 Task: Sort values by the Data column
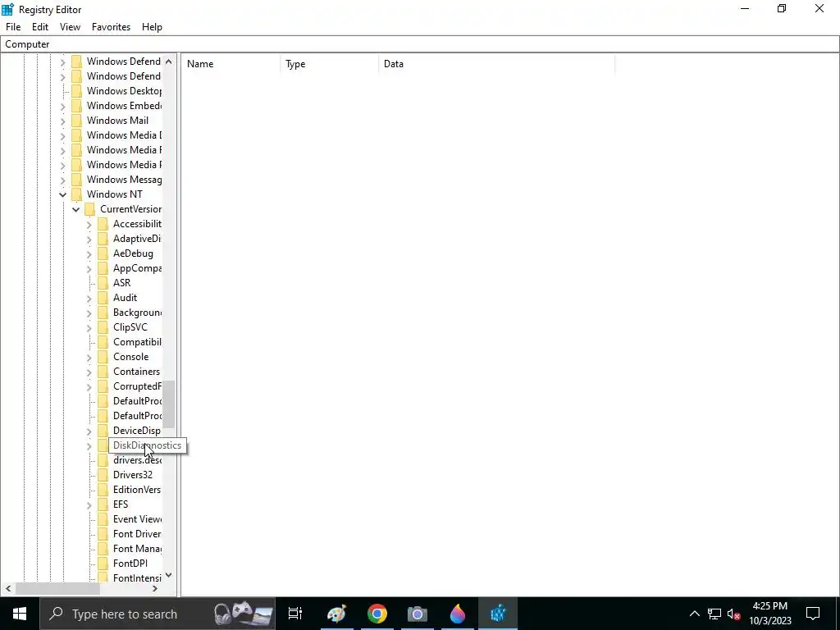tap(496, 64)
